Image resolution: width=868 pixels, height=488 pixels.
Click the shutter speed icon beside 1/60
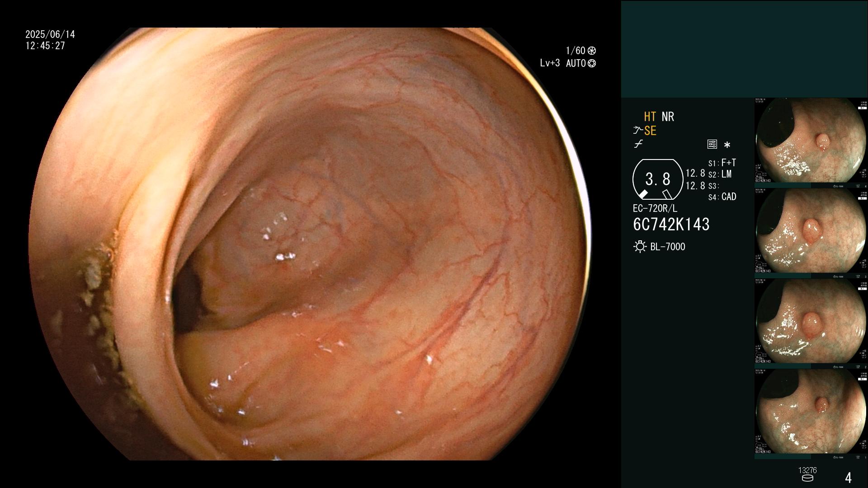tap(592, 51)
